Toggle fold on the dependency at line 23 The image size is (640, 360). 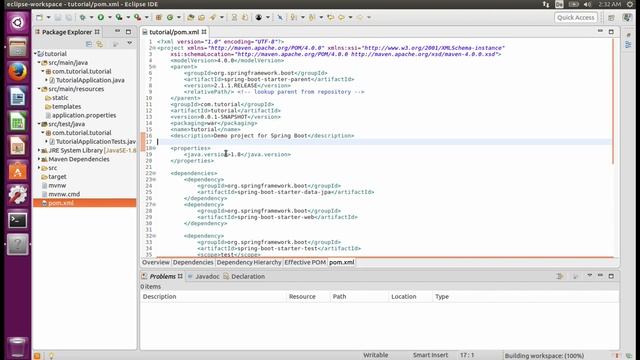[154, 180]
